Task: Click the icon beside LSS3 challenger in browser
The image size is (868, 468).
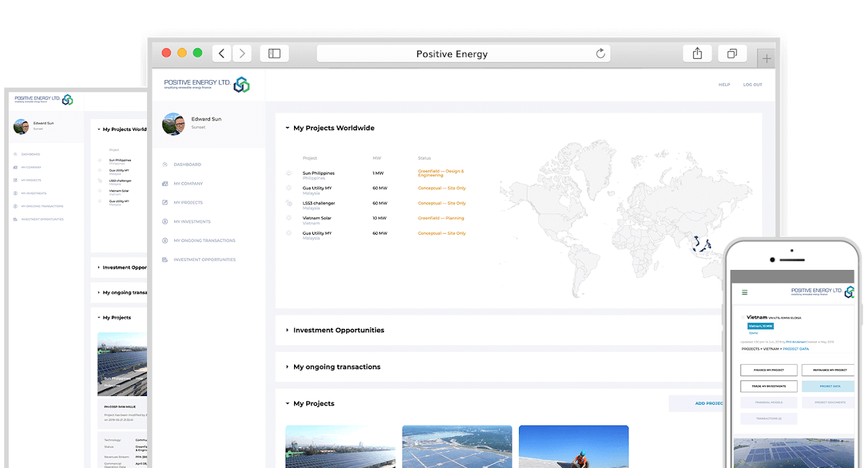Action: pos(289,203)
